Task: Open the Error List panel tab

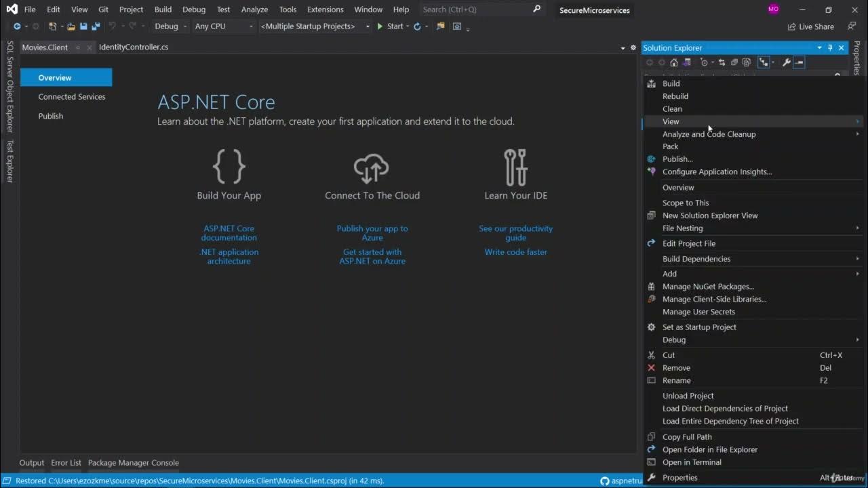Action: pyautogui.click(x=66, y=463)
